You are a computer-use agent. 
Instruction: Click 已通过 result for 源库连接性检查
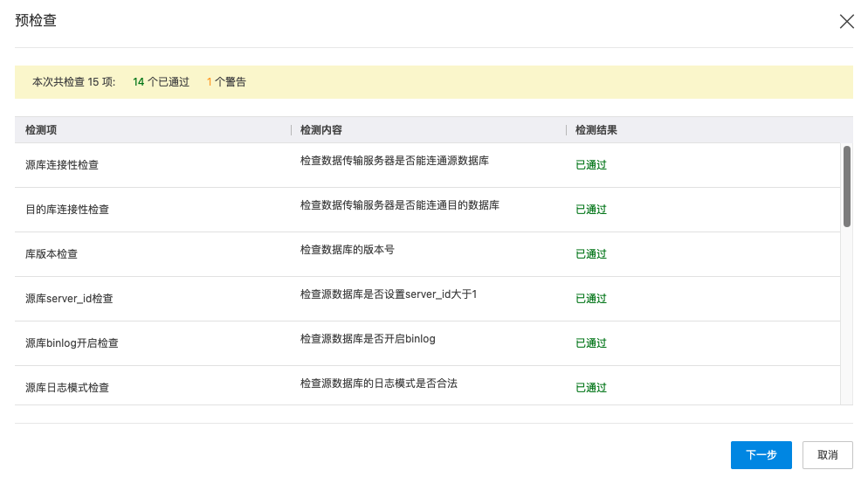[591, 165]
